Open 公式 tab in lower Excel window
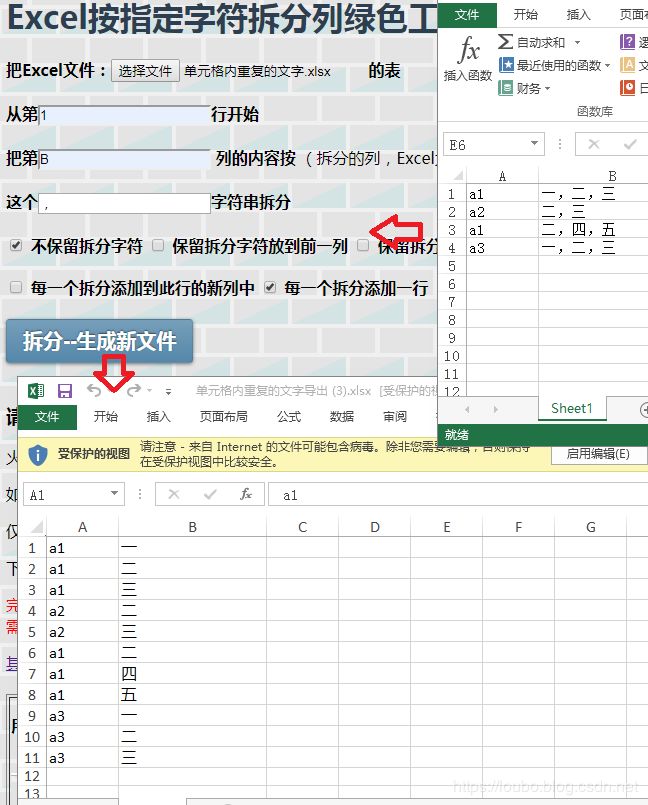Image resolution: width=648 pixels, height=805 pixels. coord(289,416)
